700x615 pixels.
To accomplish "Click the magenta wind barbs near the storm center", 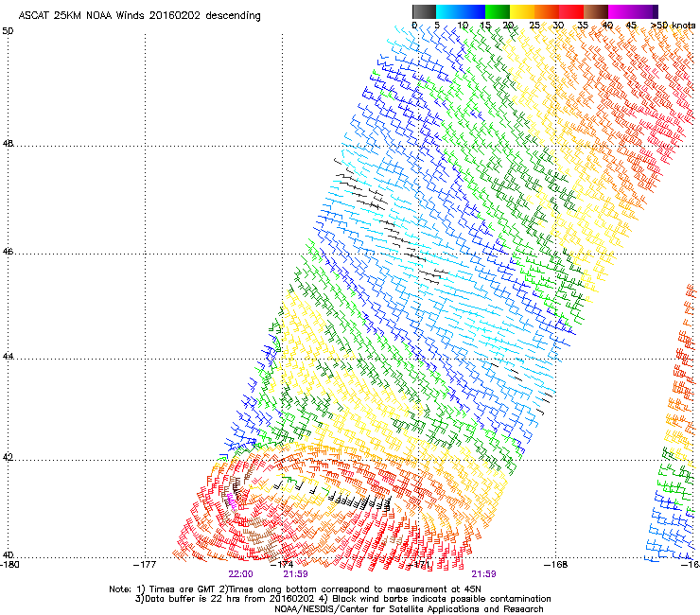I will (x=232, y=501).
